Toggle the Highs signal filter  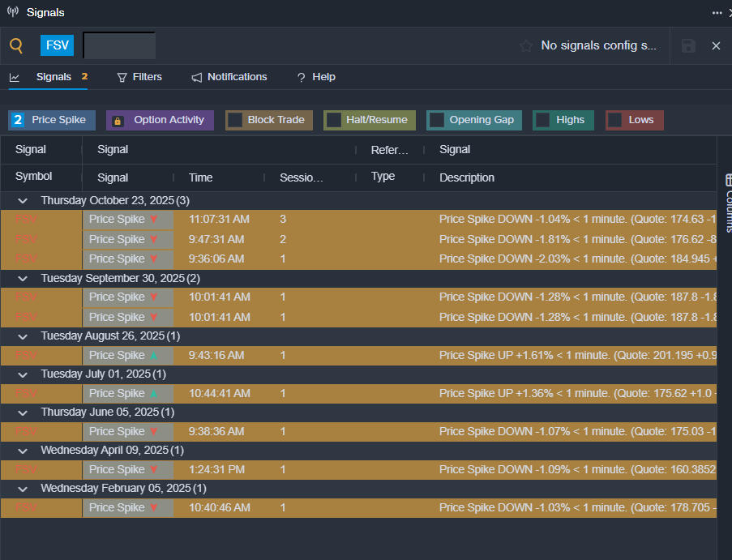pyautogui.click(x=543, y=120)
